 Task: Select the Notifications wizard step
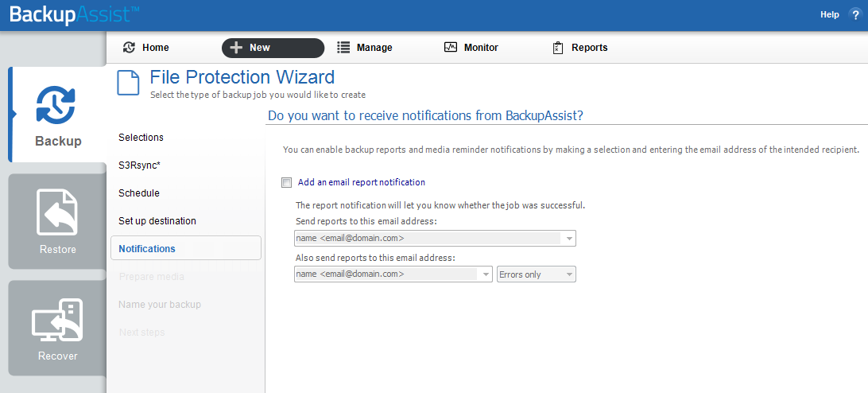[186, 247]
